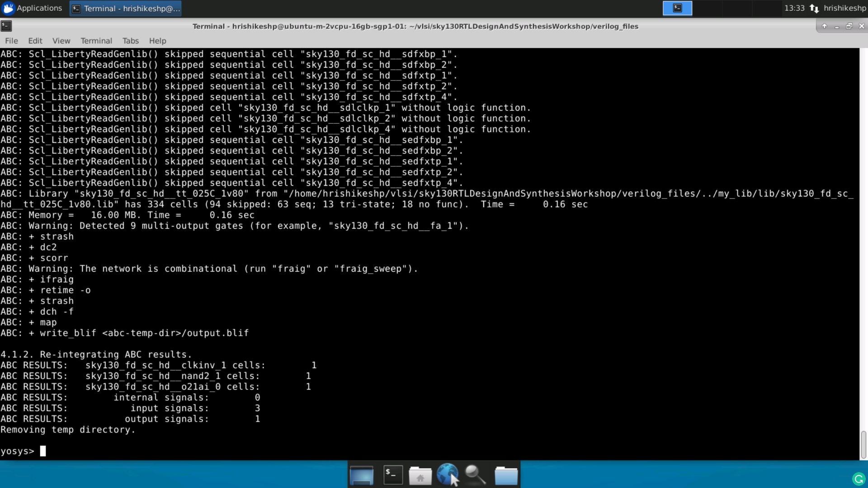Switch to the second workspace in the pager
The width and height of the screenshot is (868, 488).
tap(707, 8)
